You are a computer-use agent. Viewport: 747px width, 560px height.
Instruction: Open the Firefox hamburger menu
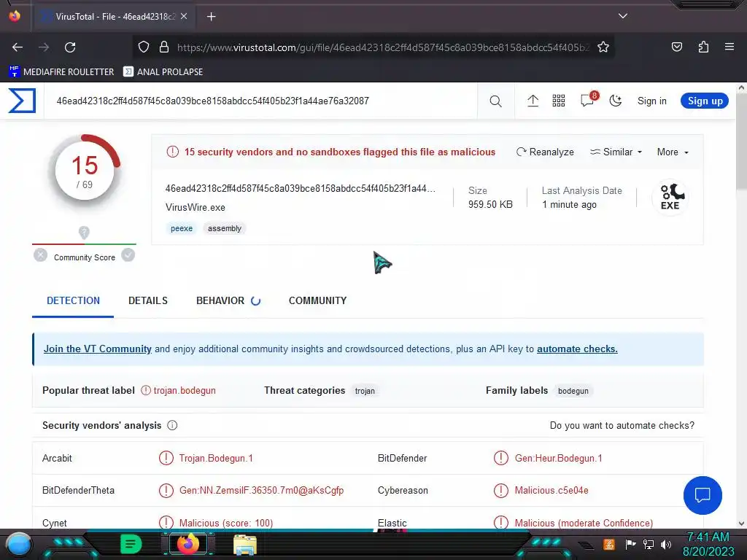(729, 47)
